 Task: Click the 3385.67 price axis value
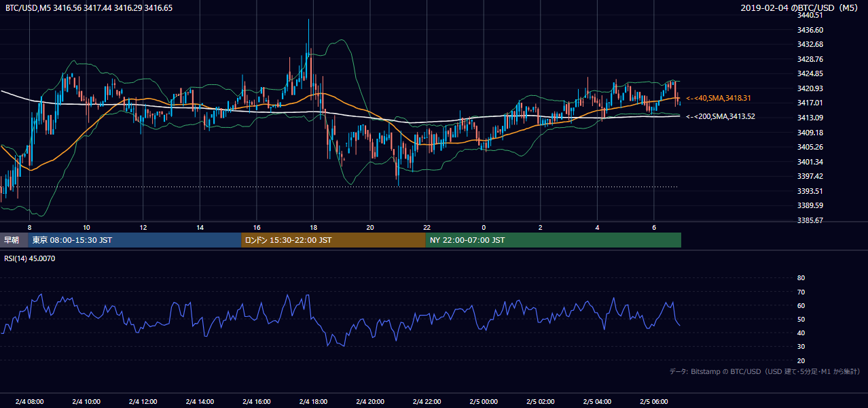[810, 220]
